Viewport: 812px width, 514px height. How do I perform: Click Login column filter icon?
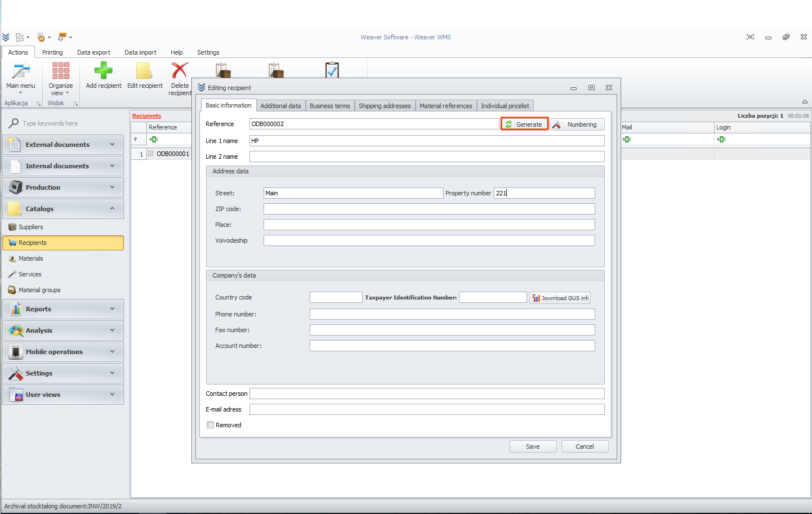(721, 139)
